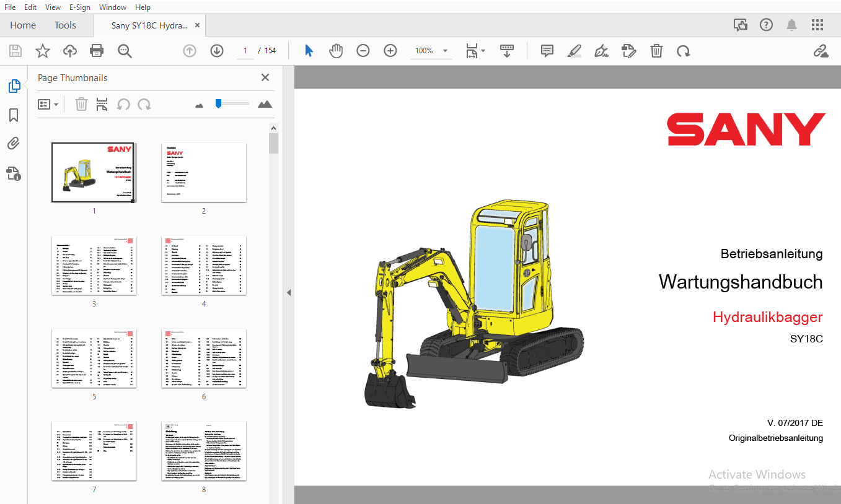Open the Edit PDF tool

coord(628,51)
